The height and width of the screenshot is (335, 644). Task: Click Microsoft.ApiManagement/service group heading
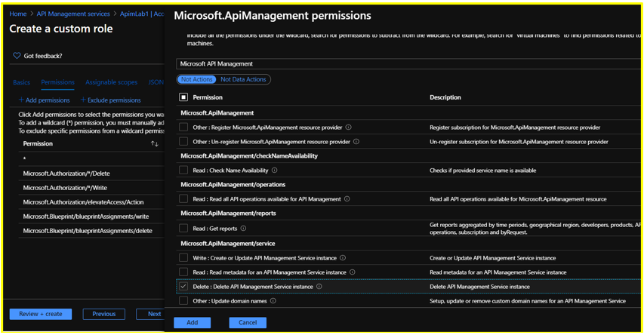(x=228, y=244)
